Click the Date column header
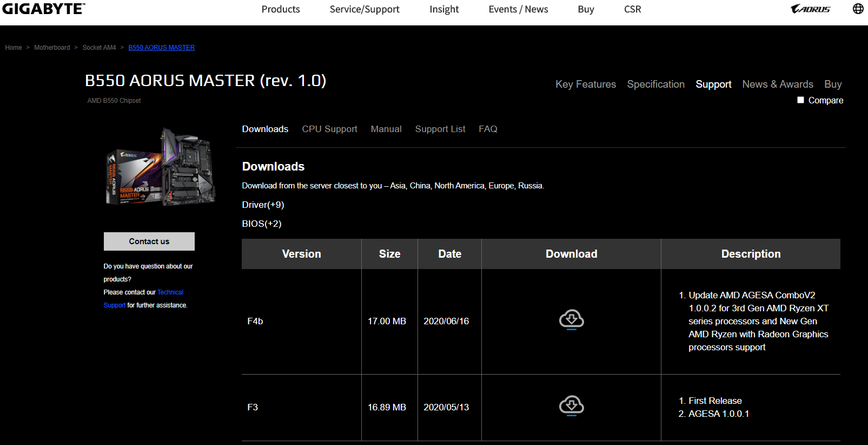The height and width of the screenshot is (445, 868). [449, 254]
